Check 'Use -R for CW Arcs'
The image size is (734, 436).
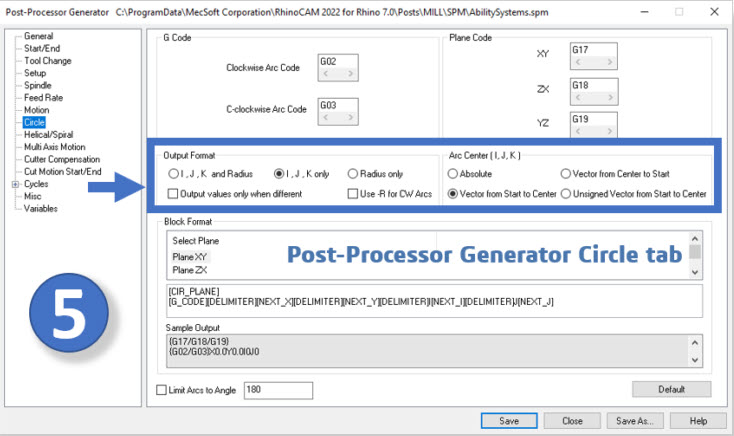point(354,194)
